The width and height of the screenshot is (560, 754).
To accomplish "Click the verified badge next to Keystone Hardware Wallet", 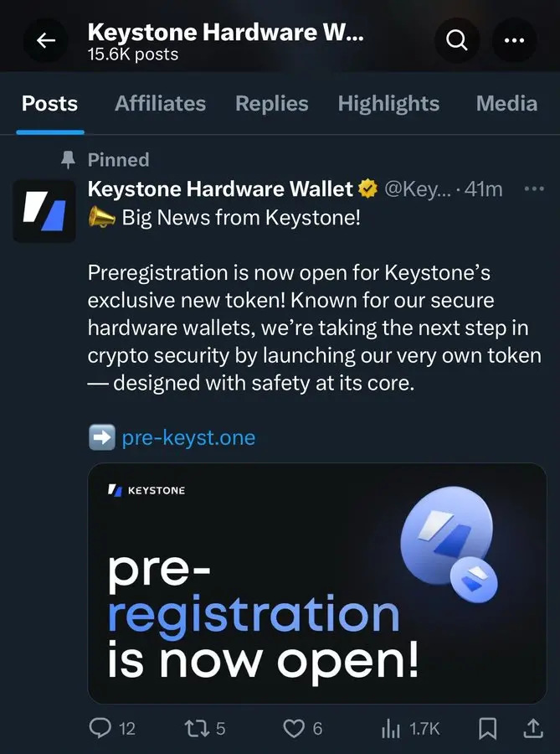I will point(367,188).
